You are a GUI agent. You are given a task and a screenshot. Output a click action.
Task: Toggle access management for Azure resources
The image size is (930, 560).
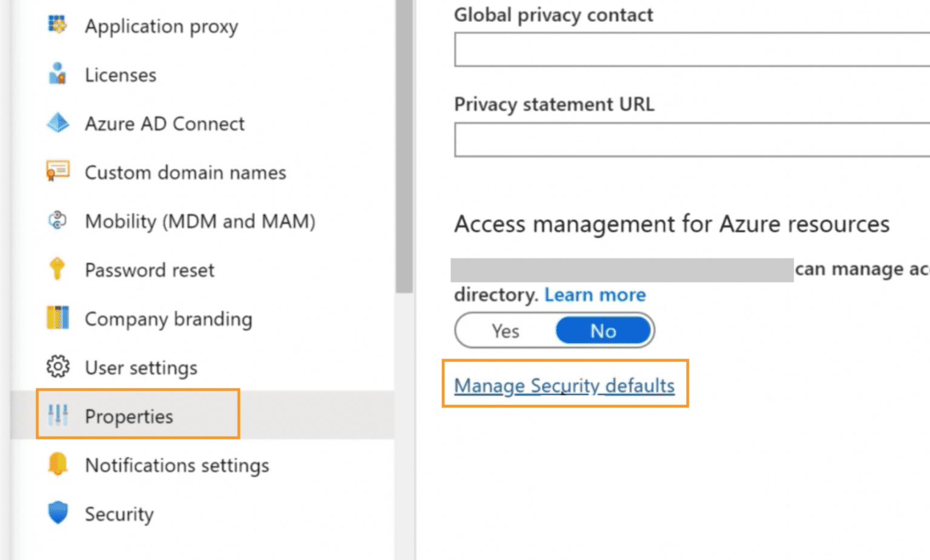click(554, 331)
